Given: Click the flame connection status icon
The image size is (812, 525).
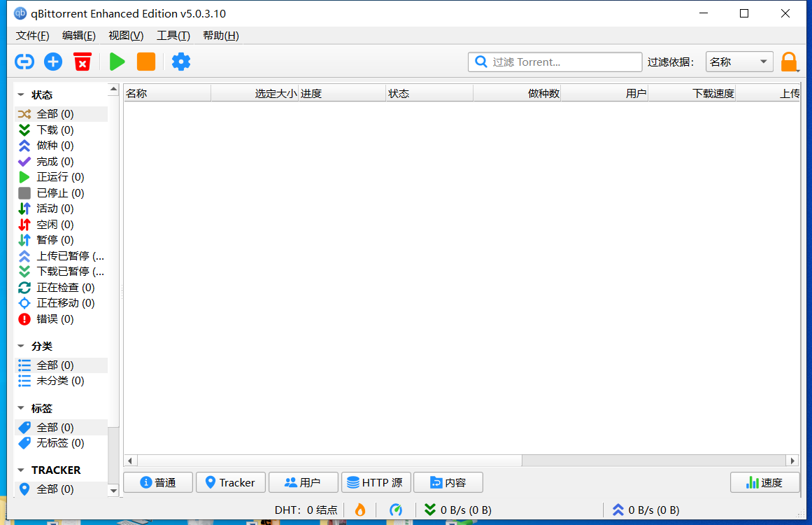Looking at the screenshot, I should tap(360, 510).
